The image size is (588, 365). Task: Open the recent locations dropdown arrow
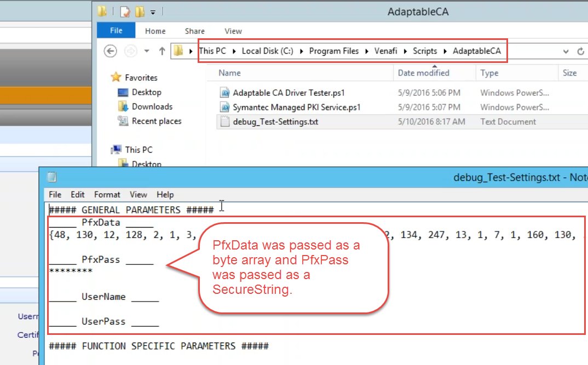point(147,51)
